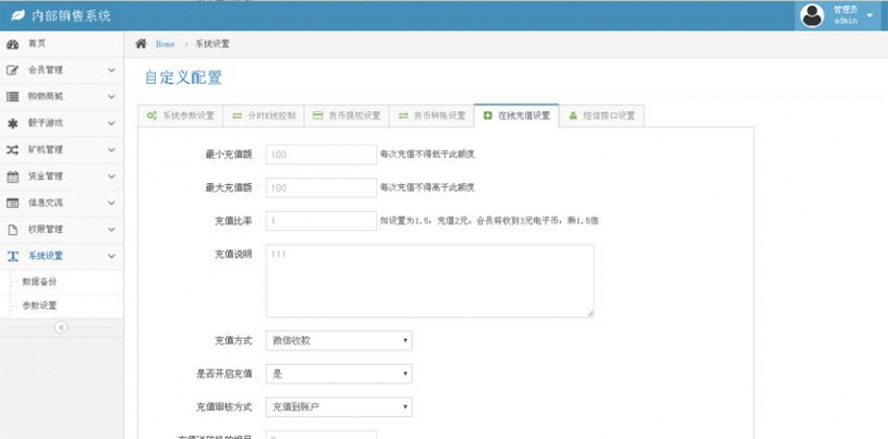The width and height of the screenshot is (888, 439).
Task: Click hint text 每次充值不得低于此额度
Action: [x=428, y=155]
